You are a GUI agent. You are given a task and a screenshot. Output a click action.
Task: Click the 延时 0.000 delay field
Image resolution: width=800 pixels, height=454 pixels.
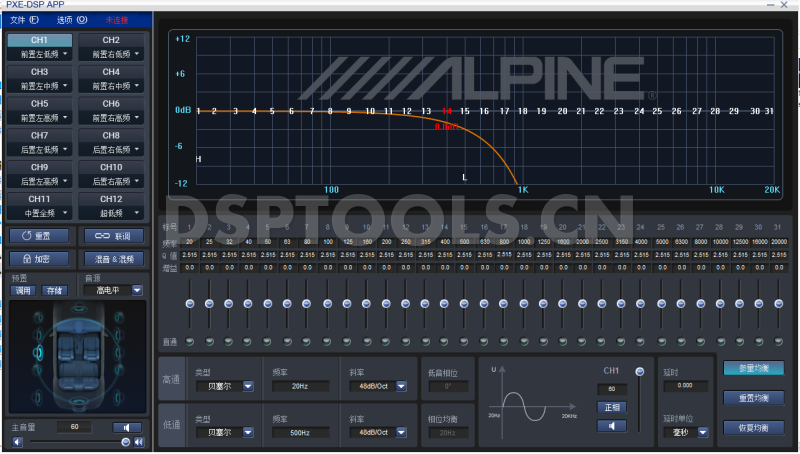[x=685, y=386]
